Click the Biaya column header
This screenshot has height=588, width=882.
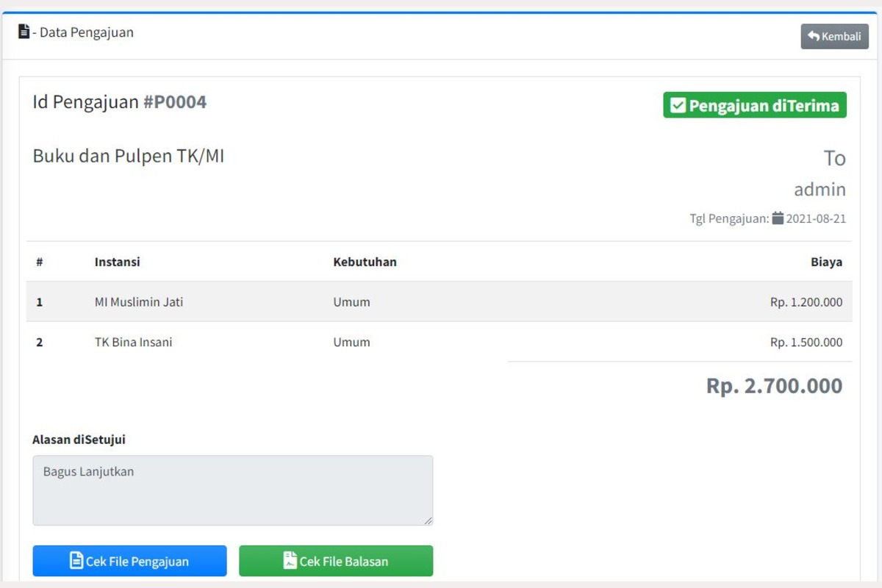pos(826,262)
